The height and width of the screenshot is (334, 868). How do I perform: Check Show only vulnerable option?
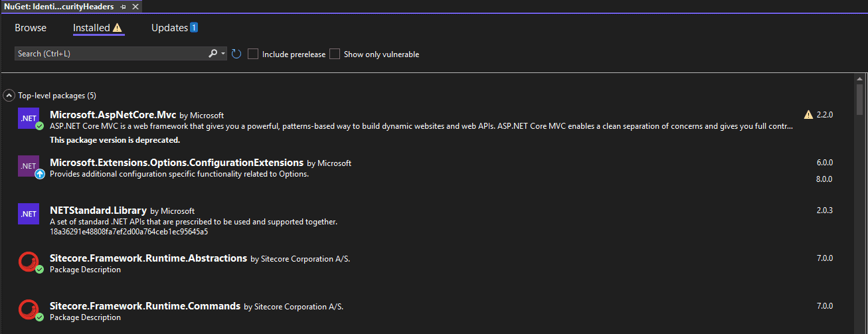point(335,54)
